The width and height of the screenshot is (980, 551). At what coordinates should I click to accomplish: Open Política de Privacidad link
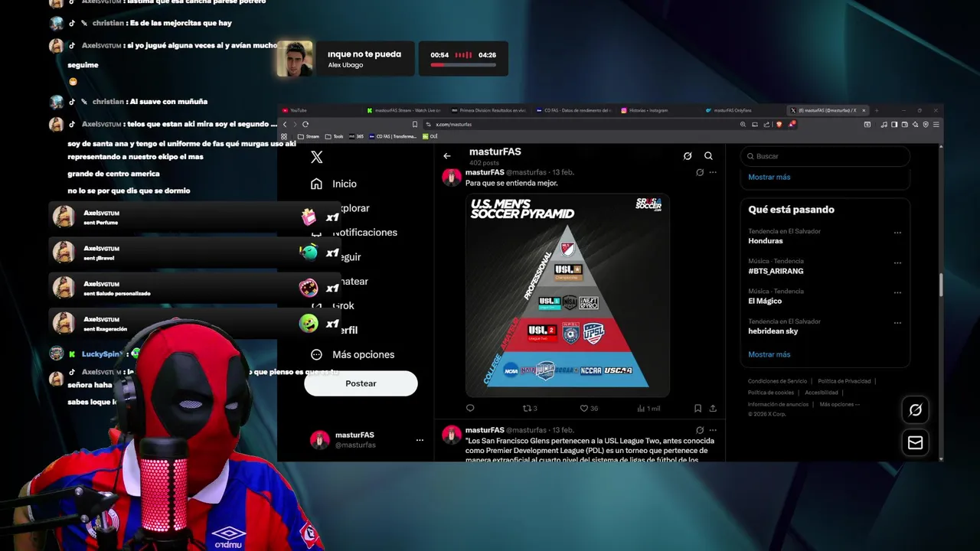pyautogui.click(x=844, y=381)
